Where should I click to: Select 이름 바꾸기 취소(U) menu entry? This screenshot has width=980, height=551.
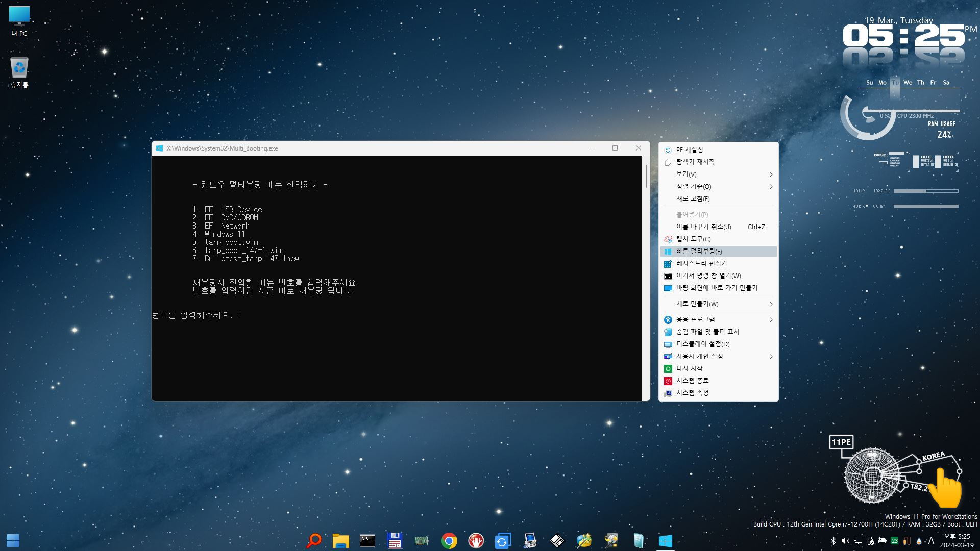click(x=718, y=227)
